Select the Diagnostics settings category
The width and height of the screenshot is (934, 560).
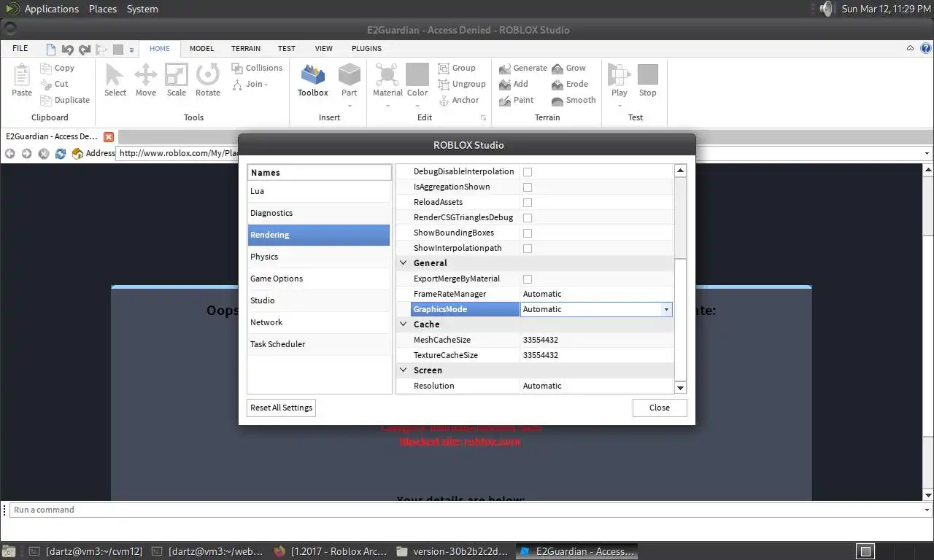[319, 213]
